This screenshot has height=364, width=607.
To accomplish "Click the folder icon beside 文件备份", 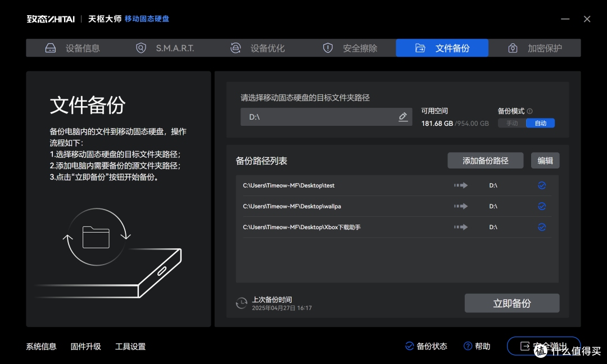I will point(420,48).
